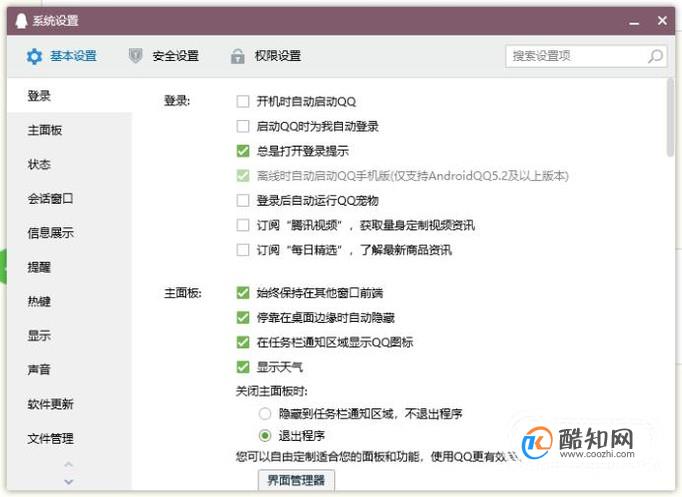
Task: Uncheck 显示天气 checkbox
Action: click(x=243, y=367)
